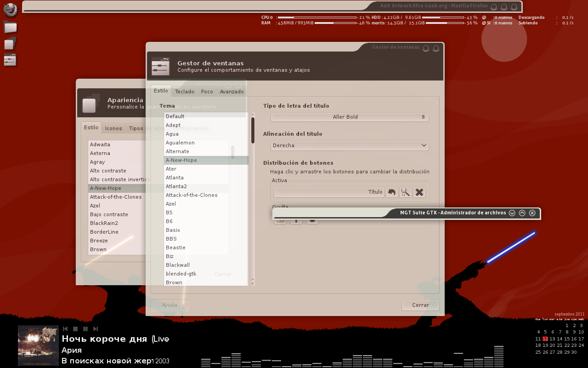Click the X button in Activa layout
588x368 pixels.
point(419,192)
